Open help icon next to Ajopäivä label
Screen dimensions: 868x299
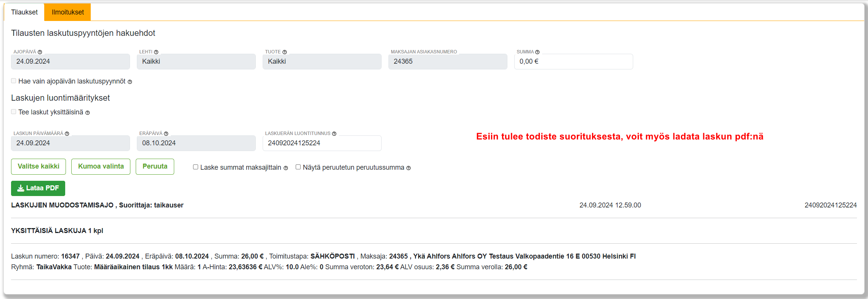coord(40,52)
